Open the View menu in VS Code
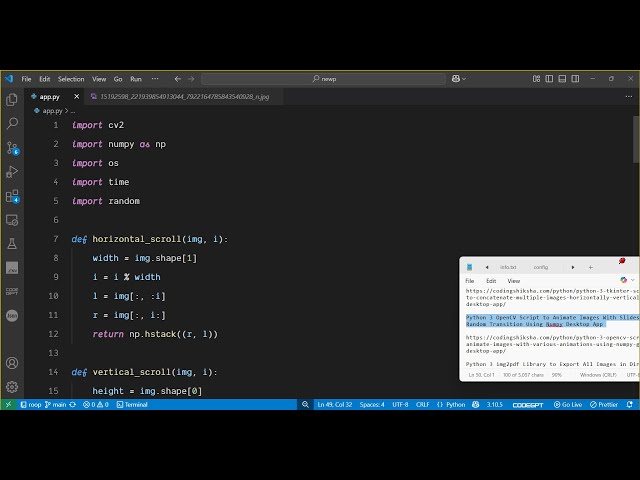 [99, 79]
